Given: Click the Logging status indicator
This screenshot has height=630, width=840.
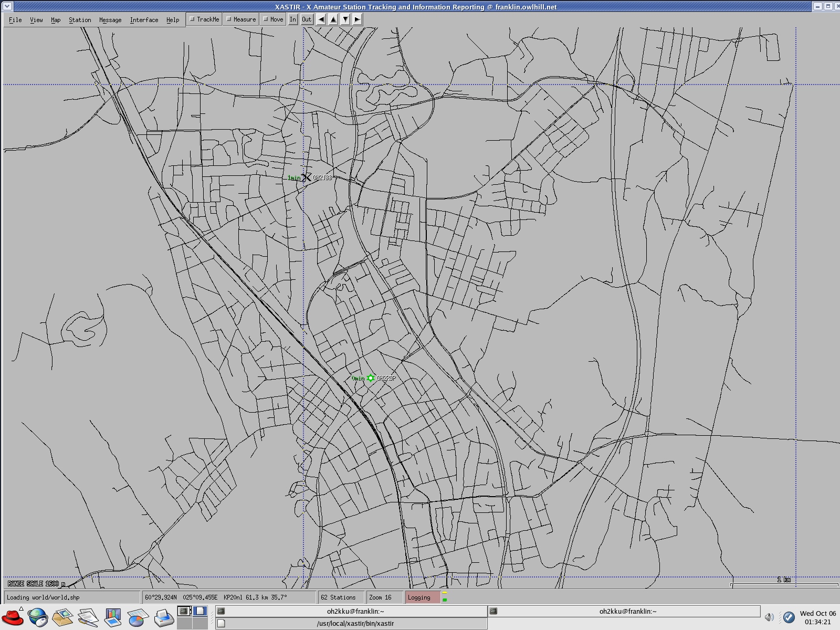Looking at the screenshot, I should (423, 597).
